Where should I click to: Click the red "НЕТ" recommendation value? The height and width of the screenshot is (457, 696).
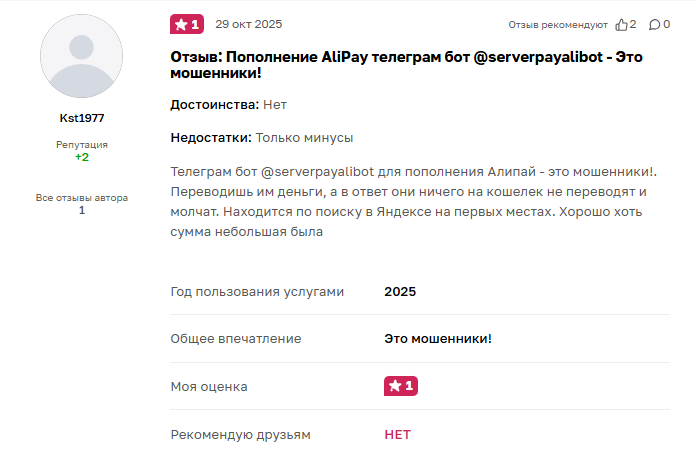tap(397, 435)
